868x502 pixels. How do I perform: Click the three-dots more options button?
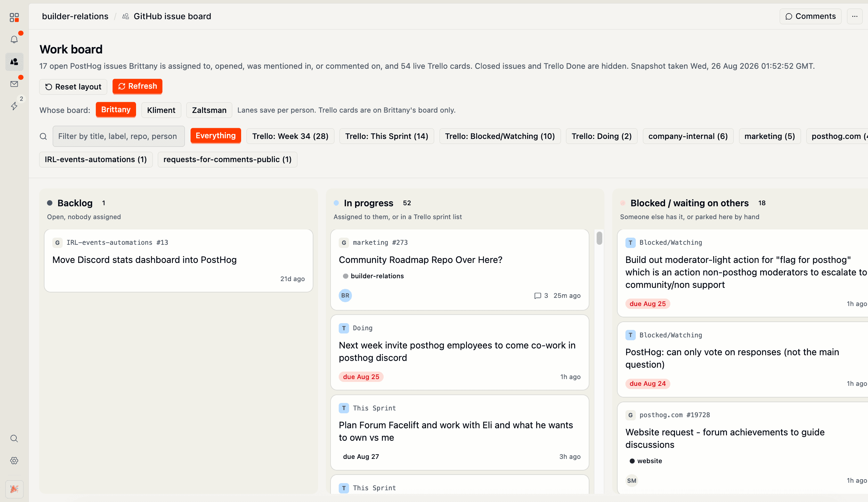coord(854,16)
